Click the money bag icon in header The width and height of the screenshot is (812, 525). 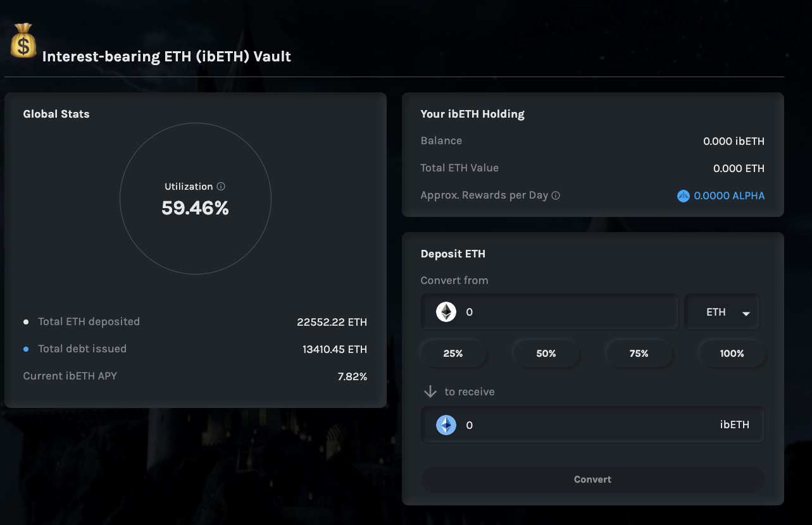23,40
